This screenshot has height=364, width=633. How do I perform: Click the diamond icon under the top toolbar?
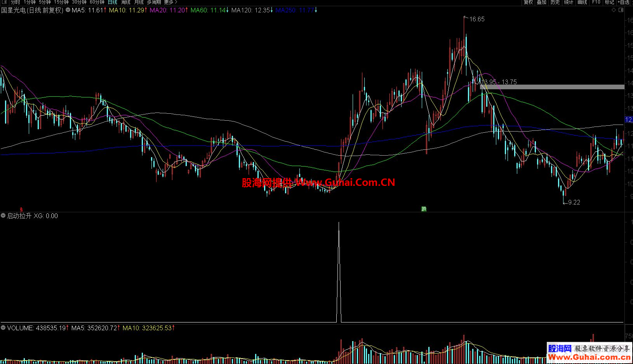(x=614, y=10)
